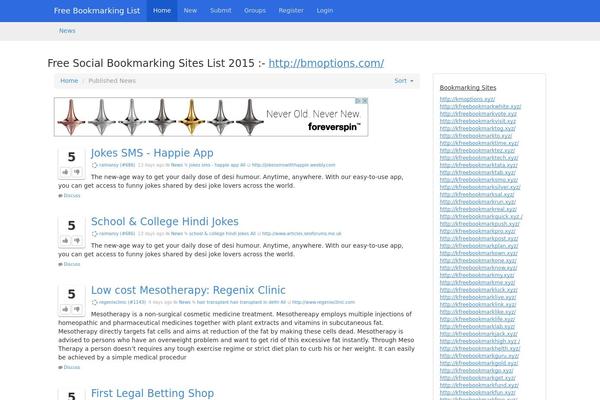Click author avatar icon under Low cost Mesotherapy
The image size is (600, 400).
coord(95,302)
